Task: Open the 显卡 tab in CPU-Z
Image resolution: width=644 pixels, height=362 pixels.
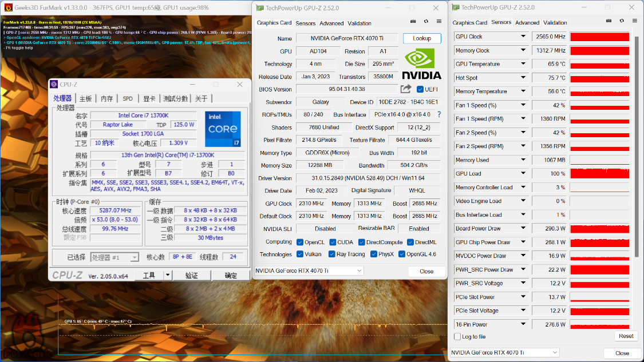Action: tap(149, 98)
